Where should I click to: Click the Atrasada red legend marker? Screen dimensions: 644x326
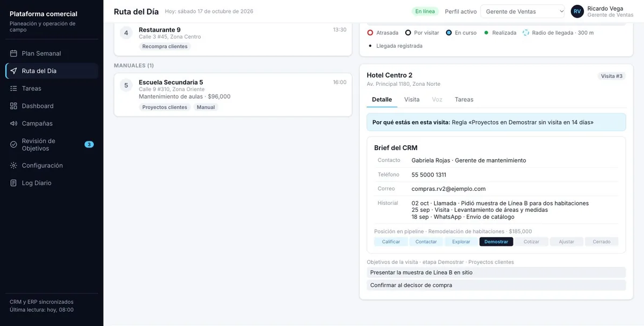(x=370, y=33)
